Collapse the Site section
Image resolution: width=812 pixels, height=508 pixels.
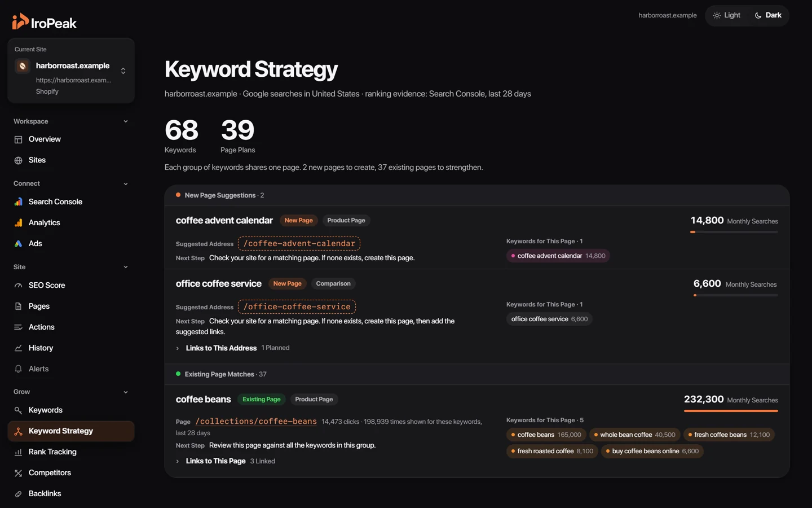[126, 267]
